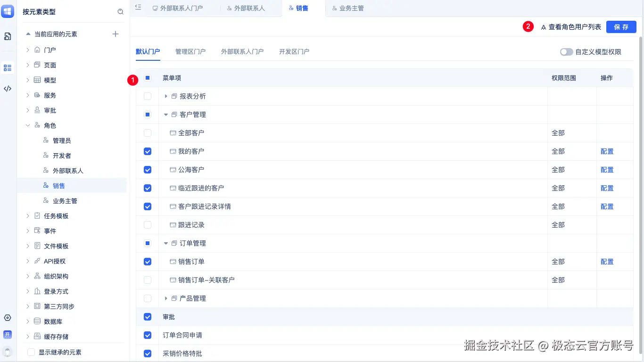Click 配置 for 我的客户 row
Image resolution: width=644 pixels, height=362 pixels.
click(x=607, y=151)
